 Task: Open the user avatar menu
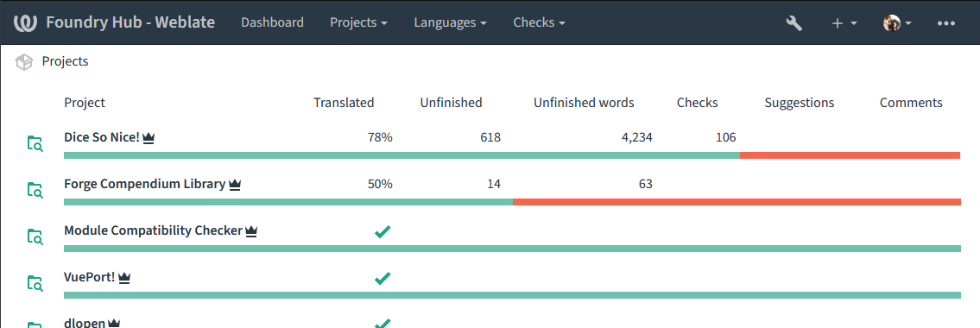click(x=897, y=23)
